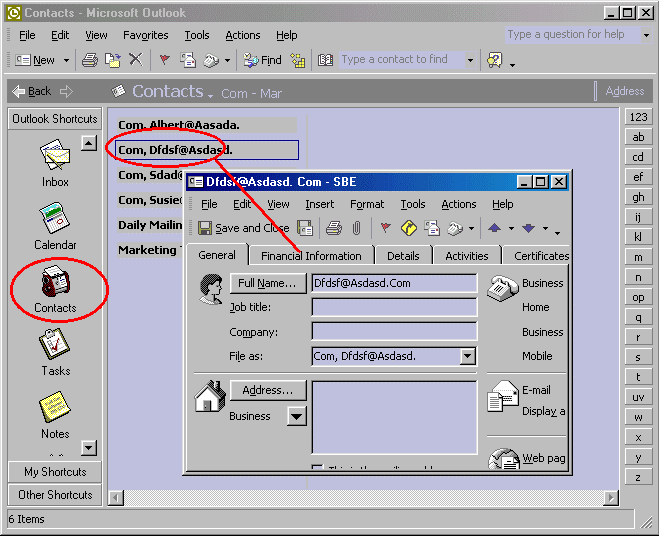Click Find button in main toolbar
This screenshot has width=659, height=536.
[262, 60]
